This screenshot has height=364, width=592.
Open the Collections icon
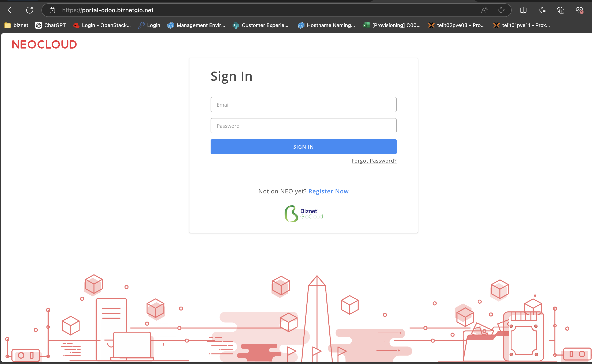point(561,10)
